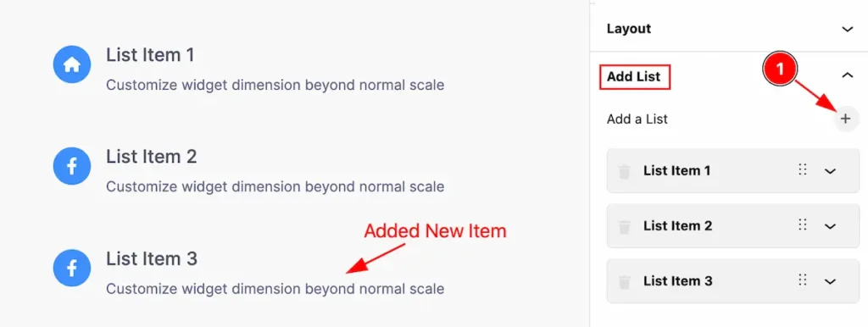Expand List Item 2 settings chevron

pyautogui.click(x=830, y=226)
